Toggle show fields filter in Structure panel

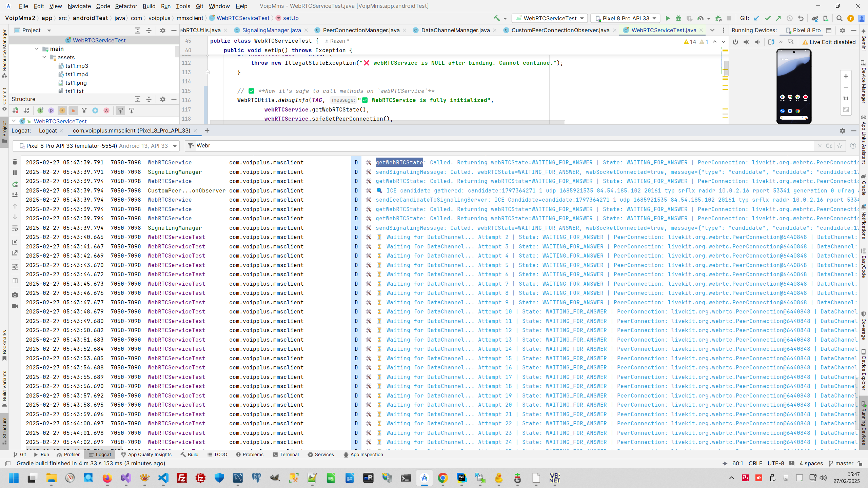click(62, 110)
